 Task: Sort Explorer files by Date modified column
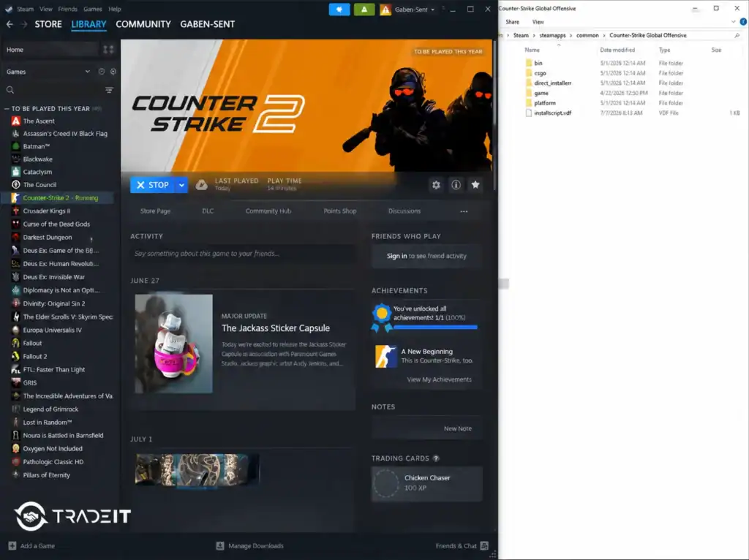coord(617,50)
